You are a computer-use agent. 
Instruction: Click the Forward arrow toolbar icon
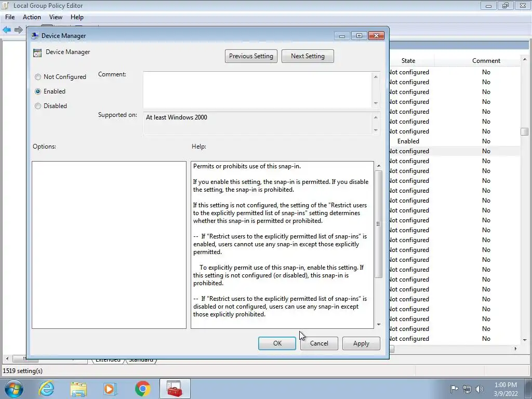[19, 30]
